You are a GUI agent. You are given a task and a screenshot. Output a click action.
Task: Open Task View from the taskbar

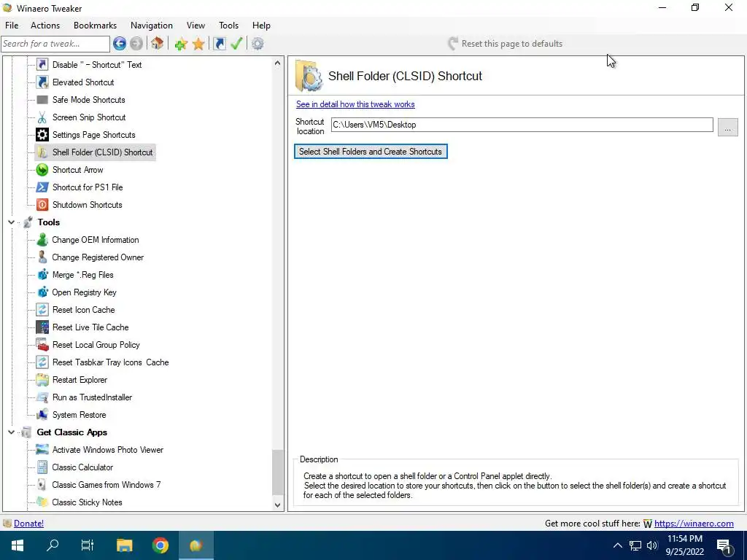pos(88,545)
